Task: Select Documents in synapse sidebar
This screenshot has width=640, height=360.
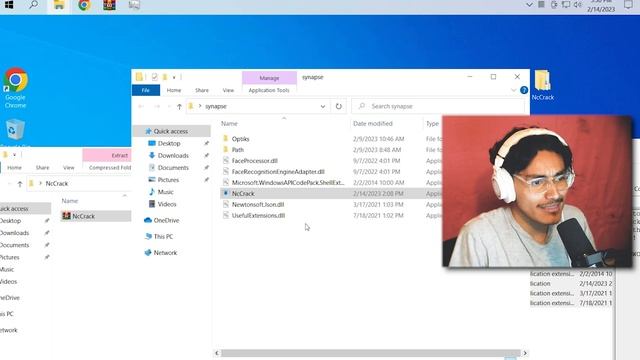Action: click(x=173, y=168)
